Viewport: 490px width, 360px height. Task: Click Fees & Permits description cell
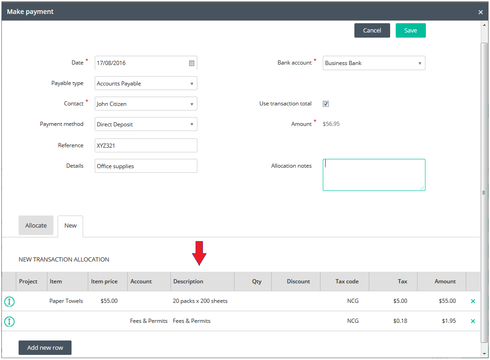(191, 321)
